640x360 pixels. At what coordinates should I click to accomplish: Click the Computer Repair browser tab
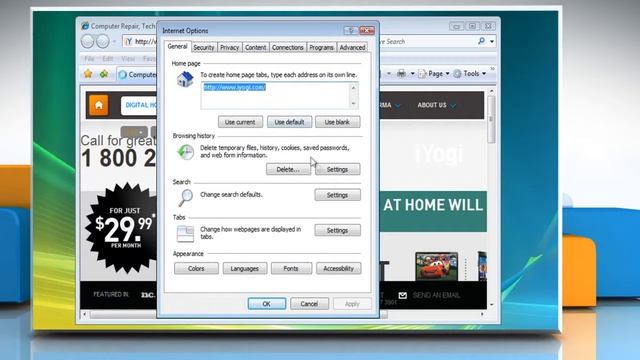pos(138,75)
